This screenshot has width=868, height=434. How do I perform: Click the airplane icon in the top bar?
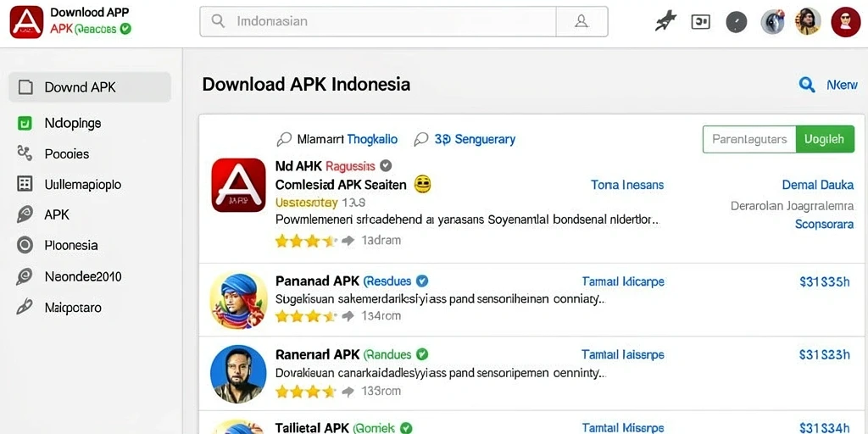click(x=666, y=21)
